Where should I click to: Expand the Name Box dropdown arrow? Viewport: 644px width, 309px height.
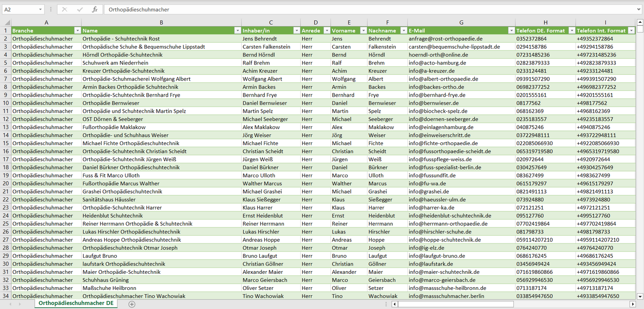tap(40, 9)
